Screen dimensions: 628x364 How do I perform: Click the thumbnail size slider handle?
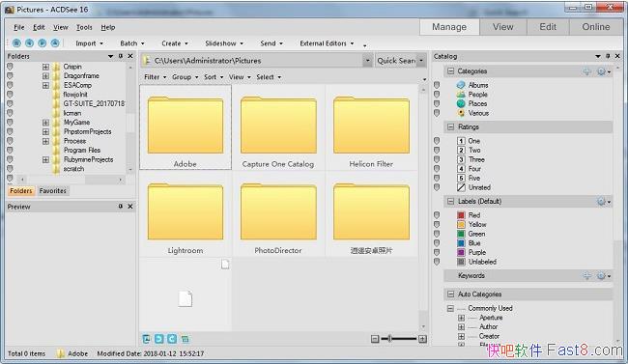pos(389,339)
